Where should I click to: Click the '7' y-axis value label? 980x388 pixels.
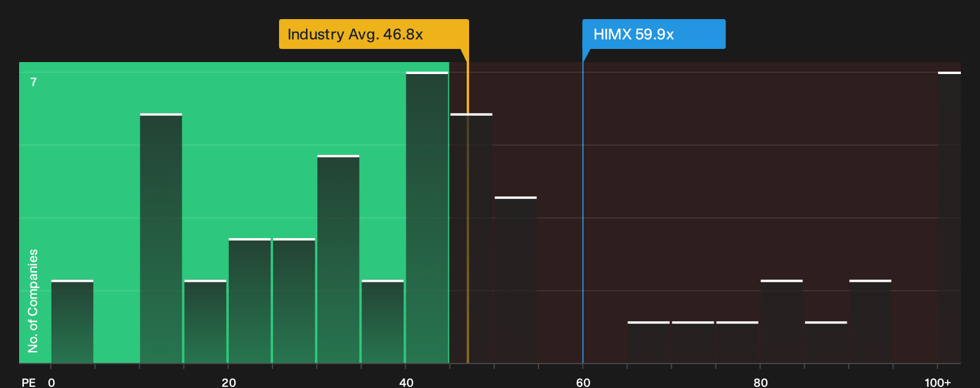pos(33,82)
